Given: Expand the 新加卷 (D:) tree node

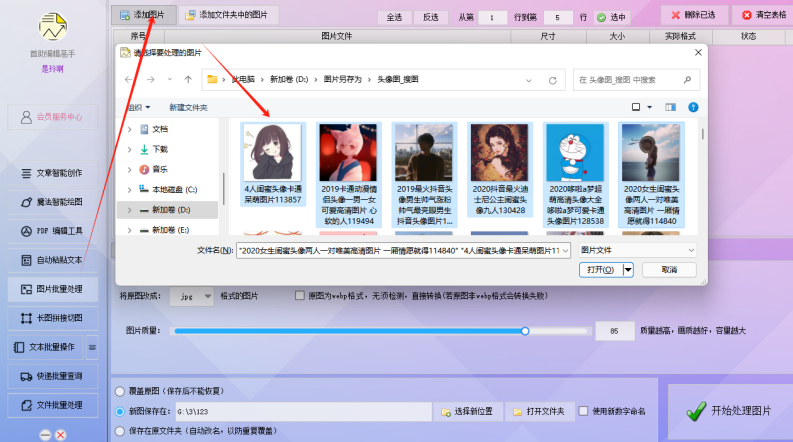Looking at the screenshot, I should pos(129,210).
